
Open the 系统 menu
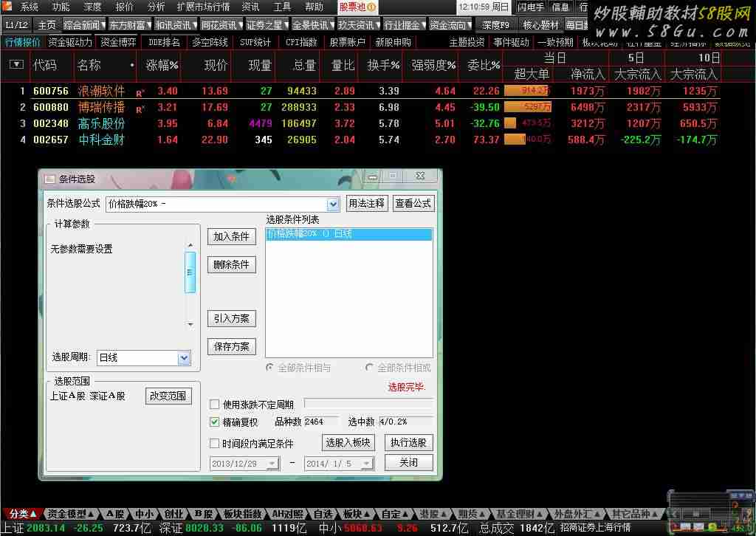(x=30, y=7)
